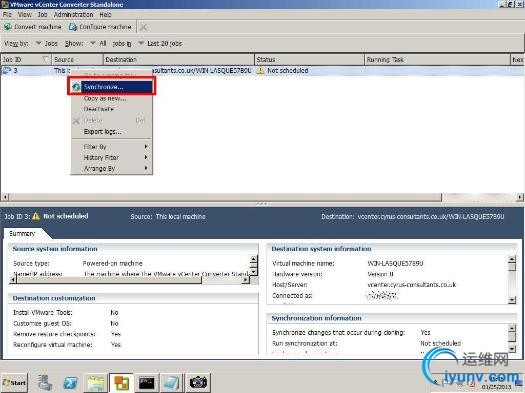Click 'Install VMware Tools:' label
Screen dimensions: 525x393
click(x=43, y=313)
